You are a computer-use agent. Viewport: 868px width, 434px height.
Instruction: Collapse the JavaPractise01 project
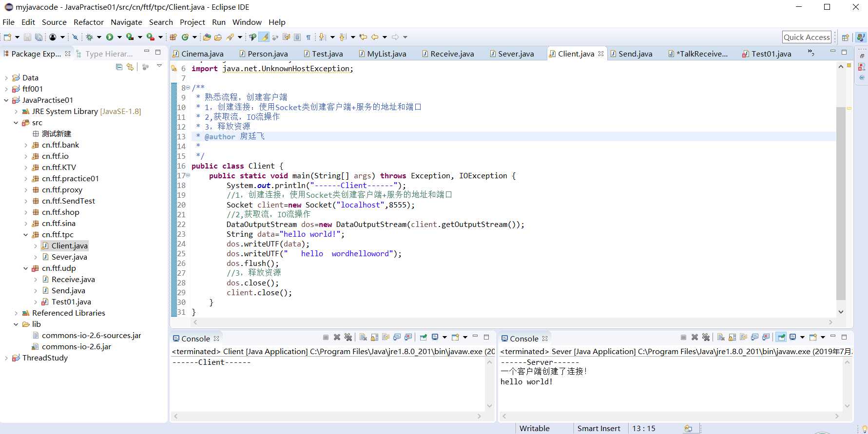pos(6,100)
